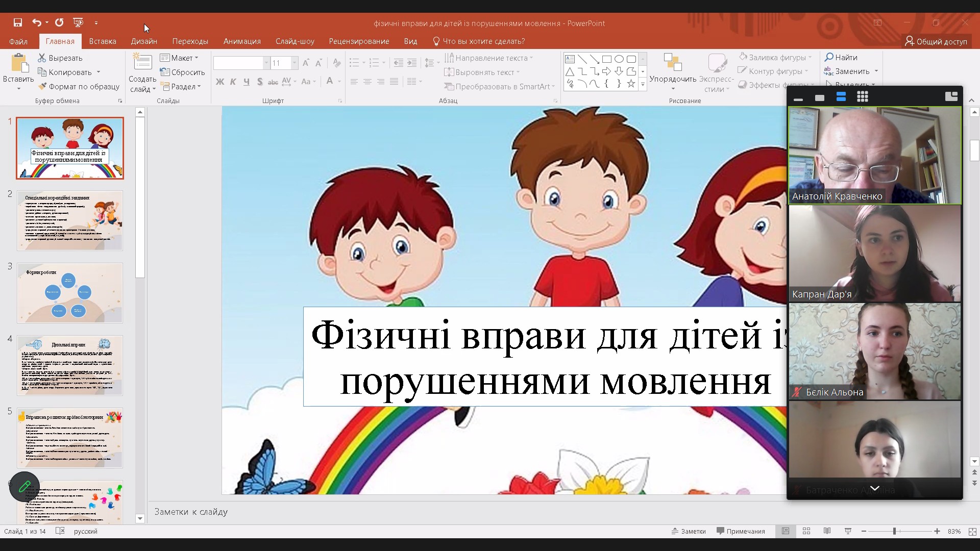980x551 pixels.
Task: Click Найти search button in ribbon
Action: click(x=841, y=57)
